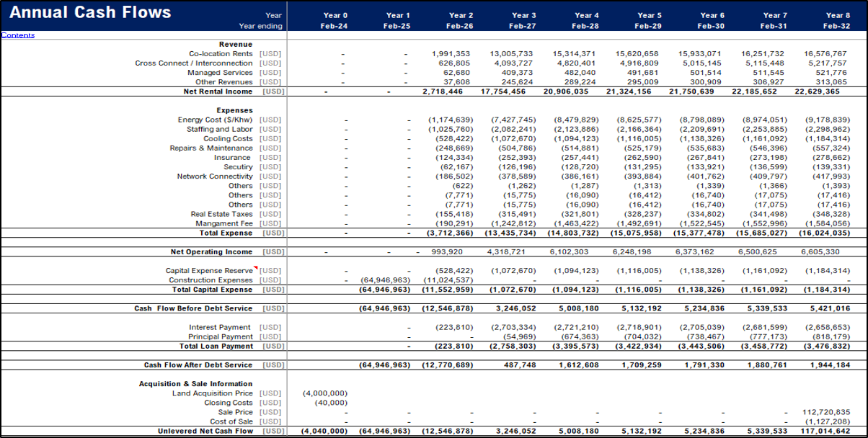Select the Energy Cost row label
Screen dimensions: 868x438
[x=216, y=120]
